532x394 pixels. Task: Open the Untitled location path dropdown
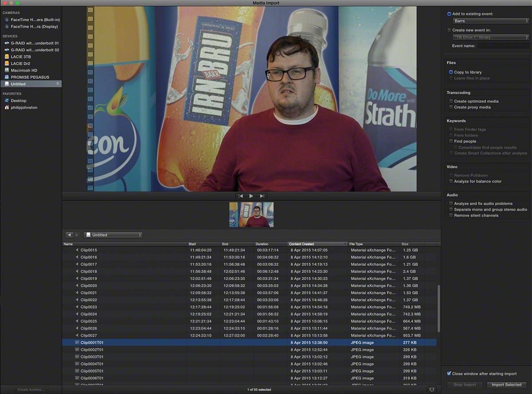pyautogui.click(x=113, y=235)
